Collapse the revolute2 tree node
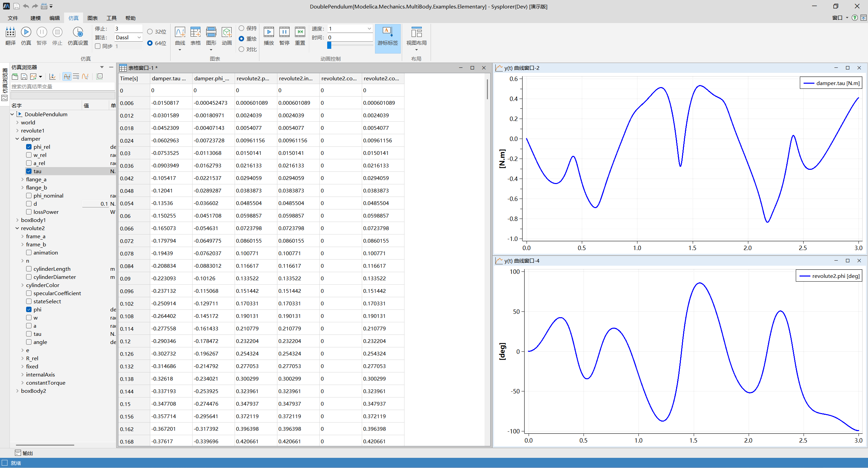The height and width of the screenshot is (468, 868). pos(17,228)
